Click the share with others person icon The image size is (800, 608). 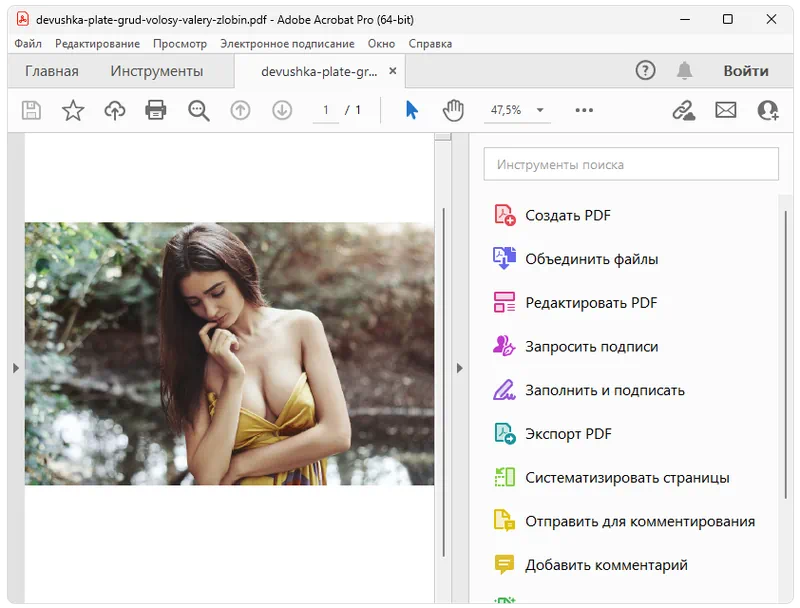(768, 110)
